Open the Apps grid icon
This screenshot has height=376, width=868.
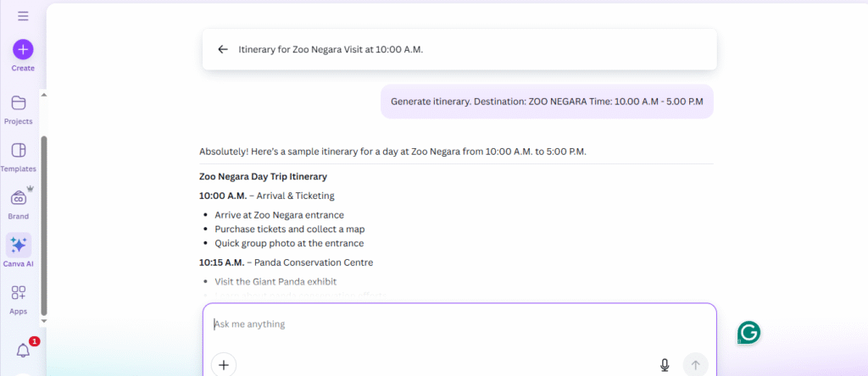(x=19, y=293)
